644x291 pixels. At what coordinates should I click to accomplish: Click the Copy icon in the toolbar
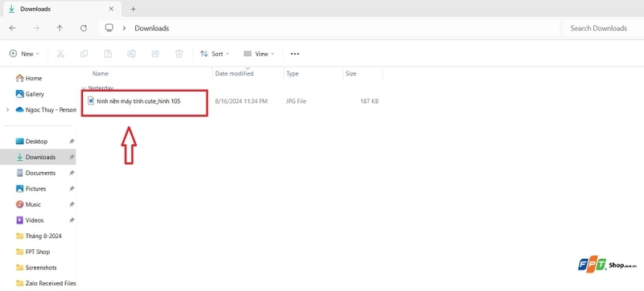(x=84, y=54)
